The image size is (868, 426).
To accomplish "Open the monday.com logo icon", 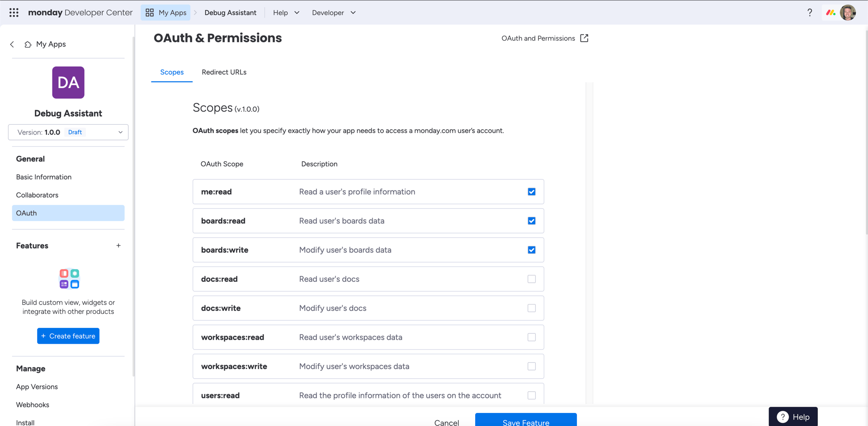I will [830, 13].
